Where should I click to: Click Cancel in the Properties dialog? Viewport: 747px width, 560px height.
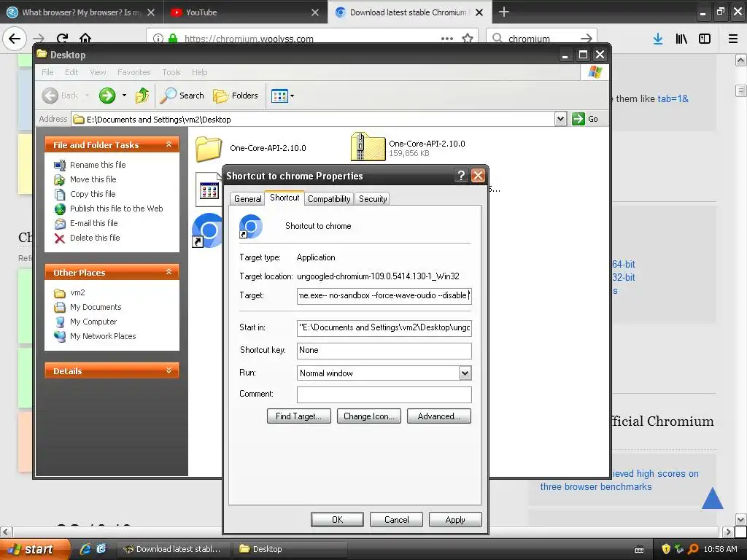(396, 519)
